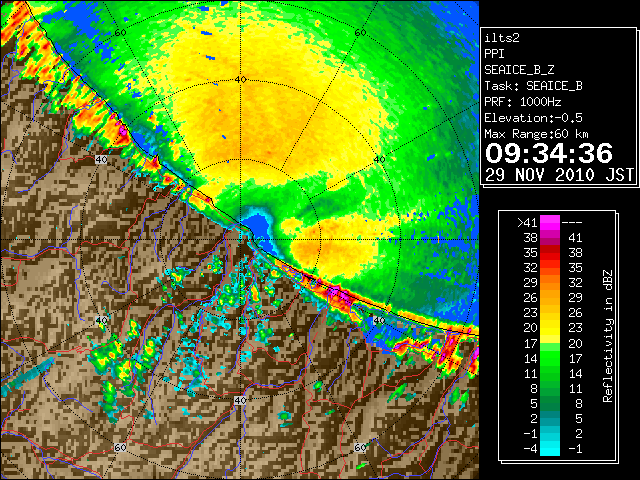Select the 'Task: SEAICE_B' line
Image resolution: width=640 pixels, height=480 pixels.
(x=533, y=86)
